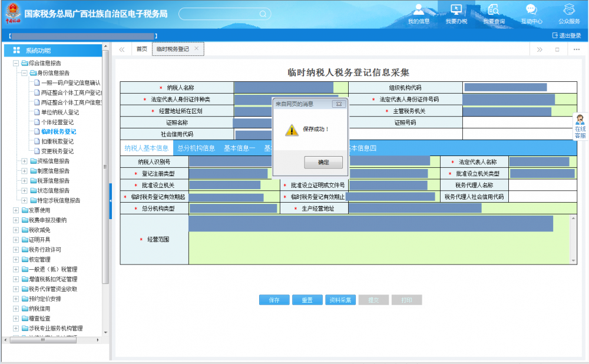Switch to 总分机构信息 form tab
The height and width of the screenshot is (364, 589).
(196, 148)
